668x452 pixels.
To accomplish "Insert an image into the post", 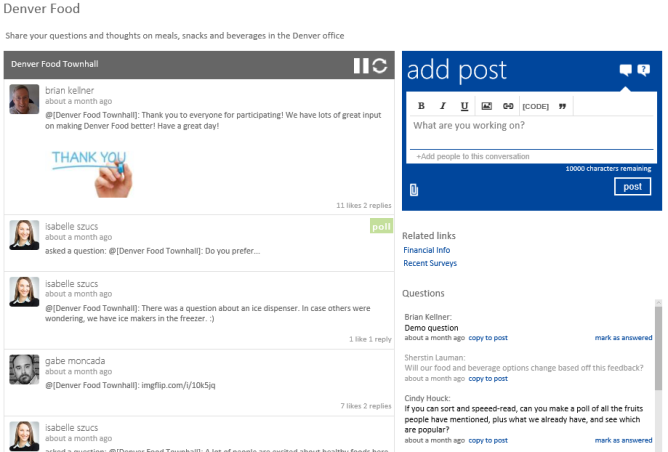I will pos(486,106).
